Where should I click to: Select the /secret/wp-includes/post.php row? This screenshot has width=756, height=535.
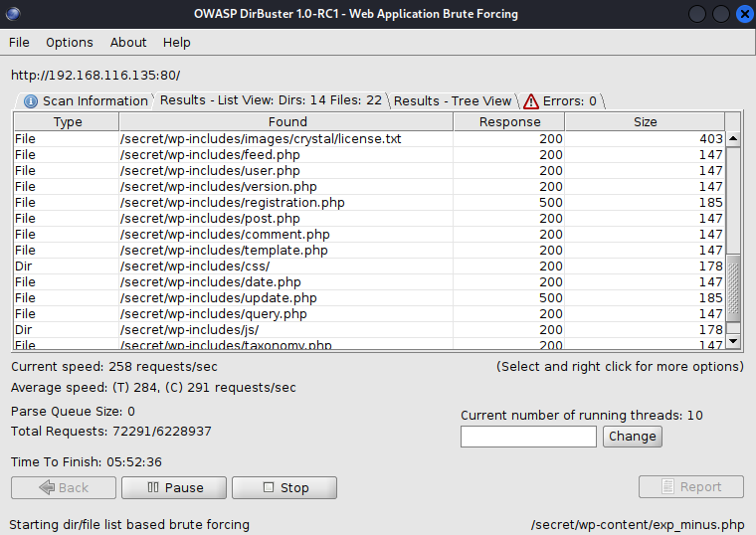coord(369,219)
